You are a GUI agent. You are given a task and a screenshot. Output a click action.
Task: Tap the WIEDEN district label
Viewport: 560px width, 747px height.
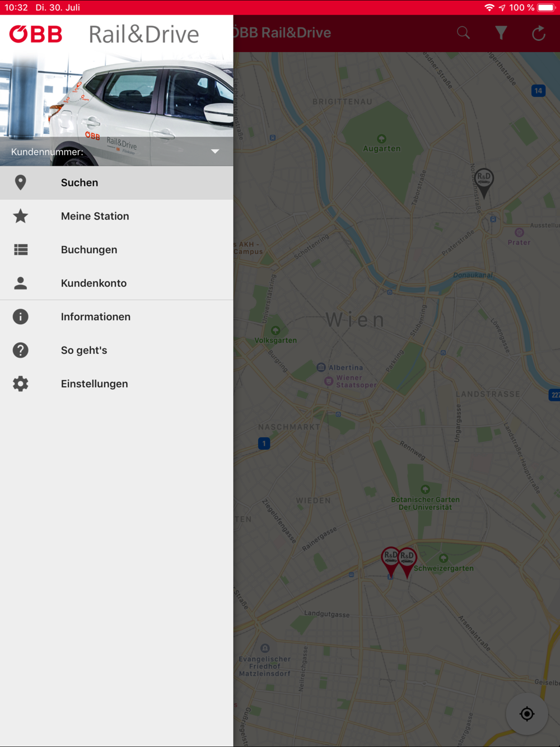pyautogui.click(x=314, y=501)
